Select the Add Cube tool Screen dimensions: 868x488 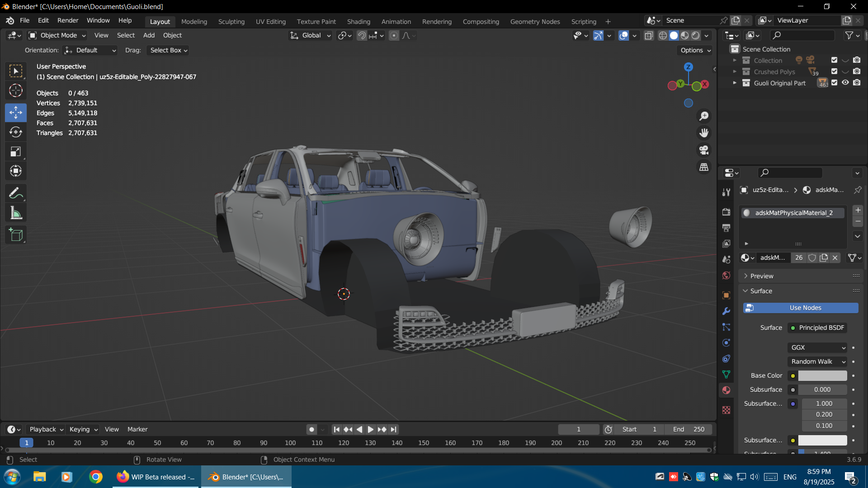tap(16, 235)
